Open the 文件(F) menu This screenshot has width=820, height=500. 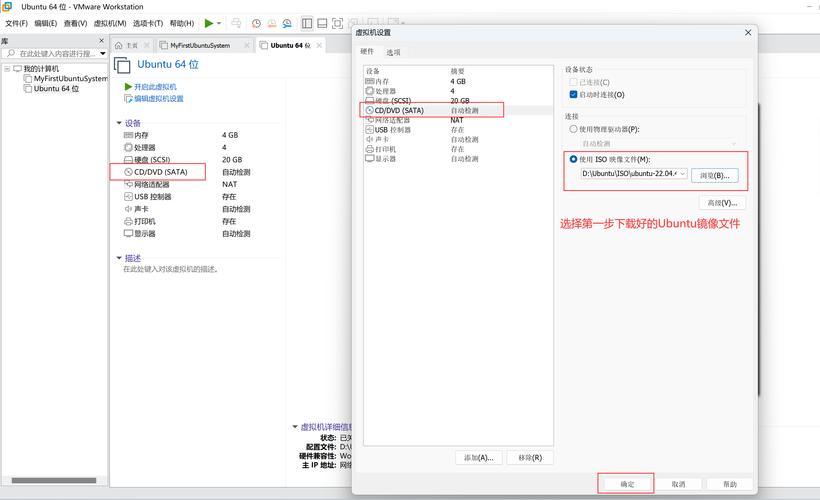coord(16,23)
